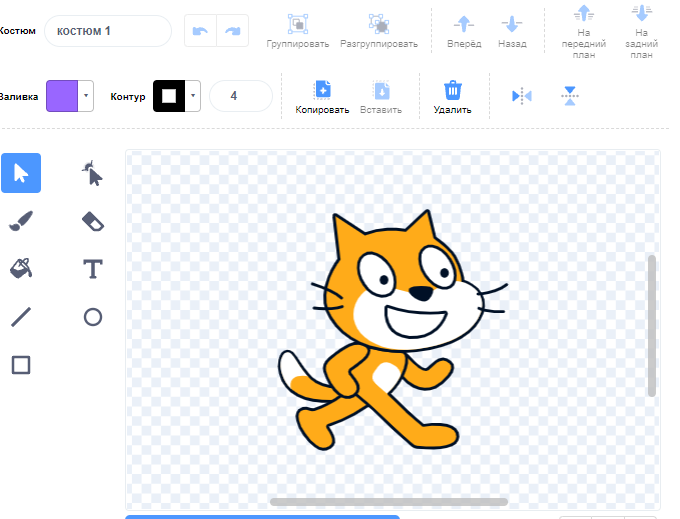680x519 pixels.
Task: Choose the Fill bucket tool
Action: coord(21,268)
